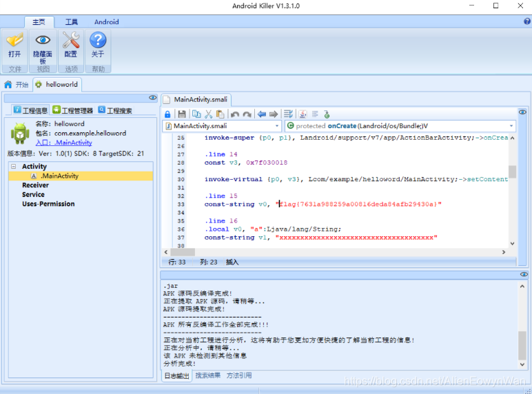The height and width of the screenshot is (394, 532).
Task: Click the Java source view icon
Action: coord(303,114)
